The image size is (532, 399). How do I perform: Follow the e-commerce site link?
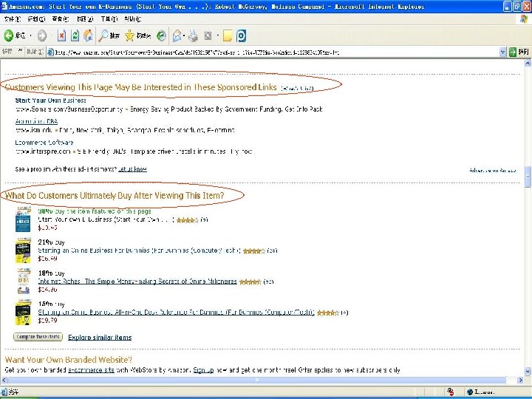pos(91,370)
